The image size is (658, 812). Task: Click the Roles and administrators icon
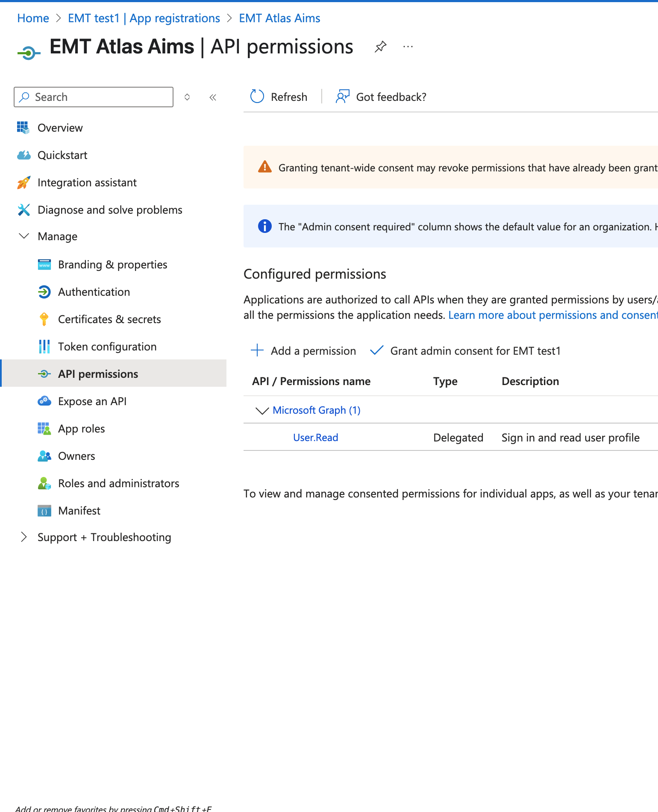[x=44, y=483]
